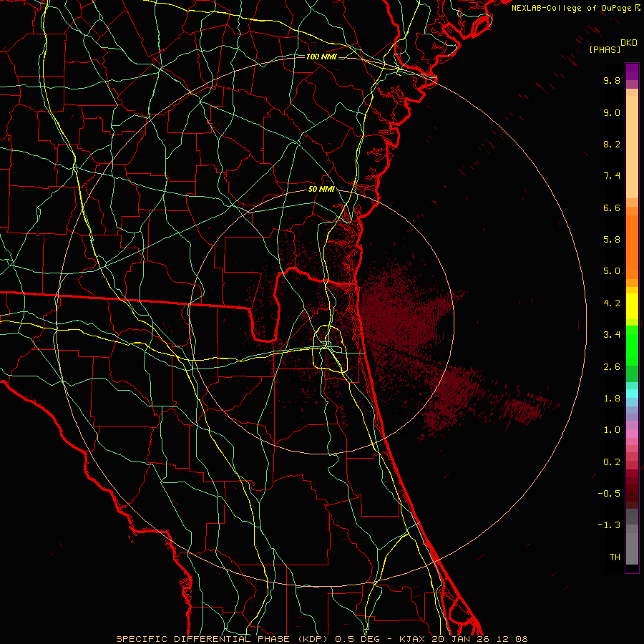This screenshot has width=644, height=644.
Task: Click the -1.3 scale value
Action: pyautogui.click(x=609, y=525)
